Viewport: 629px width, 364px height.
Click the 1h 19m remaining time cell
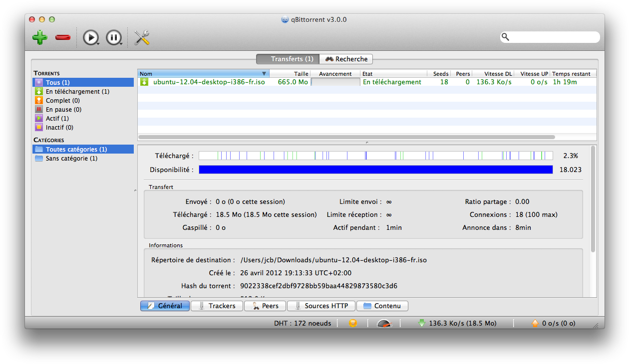point(565,82)
